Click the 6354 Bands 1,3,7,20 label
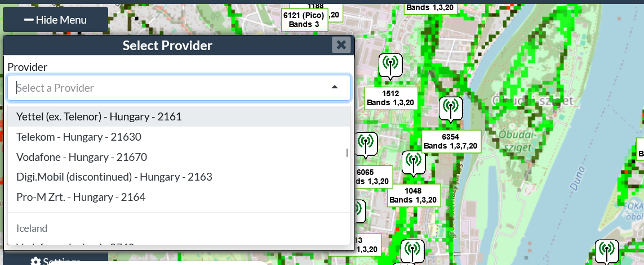Screen dimensions: 644x265 click(451, 142)
